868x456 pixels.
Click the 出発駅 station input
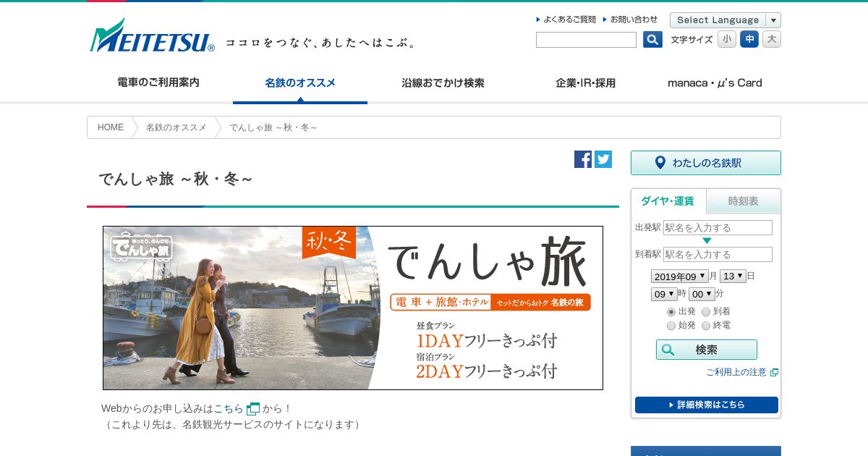click(x=718, y=227)
